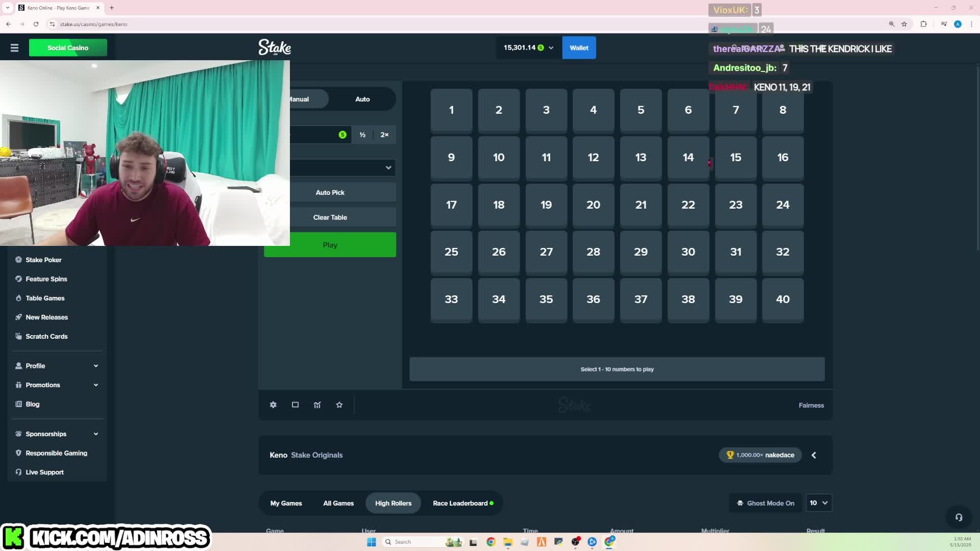Viewport: 980px width, 551px height.
Task: Change rows count dropdown showing 10
Action: [x=818, y=503]
